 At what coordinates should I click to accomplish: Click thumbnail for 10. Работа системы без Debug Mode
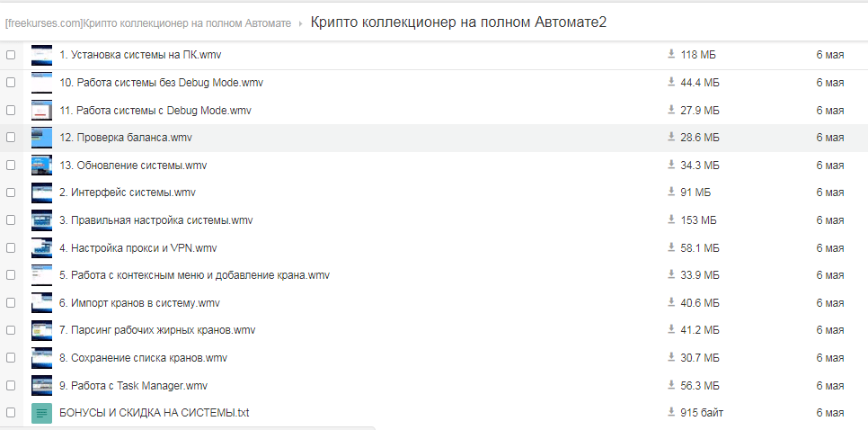[x=41, y=83]
